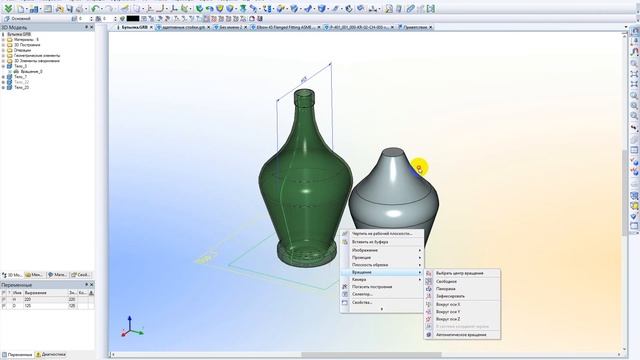Screen dimensions: 640x360
Task: Click the paste icon beside Вставить из буфера
Action: click(x=345, y=242)
